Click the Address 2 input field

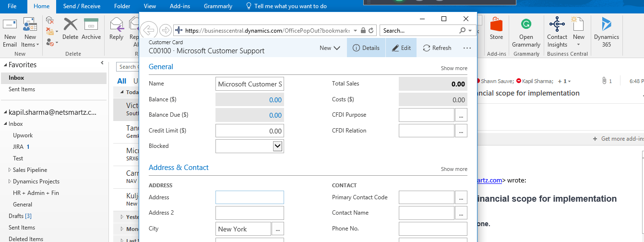point(250,213)
